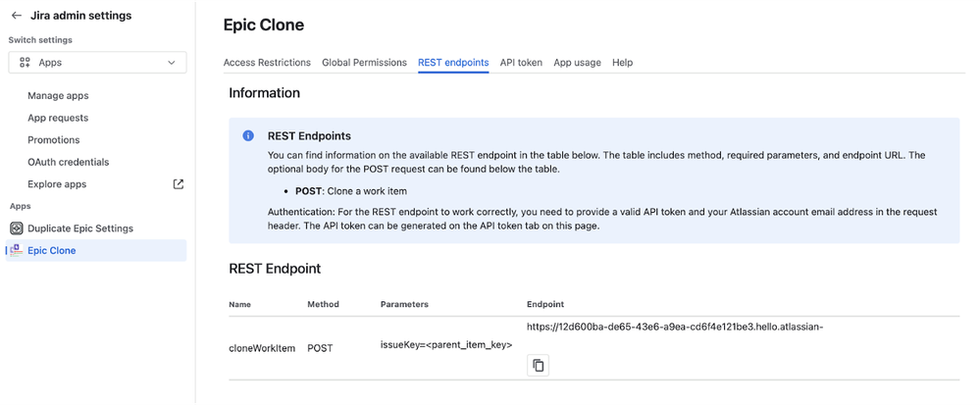Open the Apps switch settings dropdown
980x405 pixels.
96,63
